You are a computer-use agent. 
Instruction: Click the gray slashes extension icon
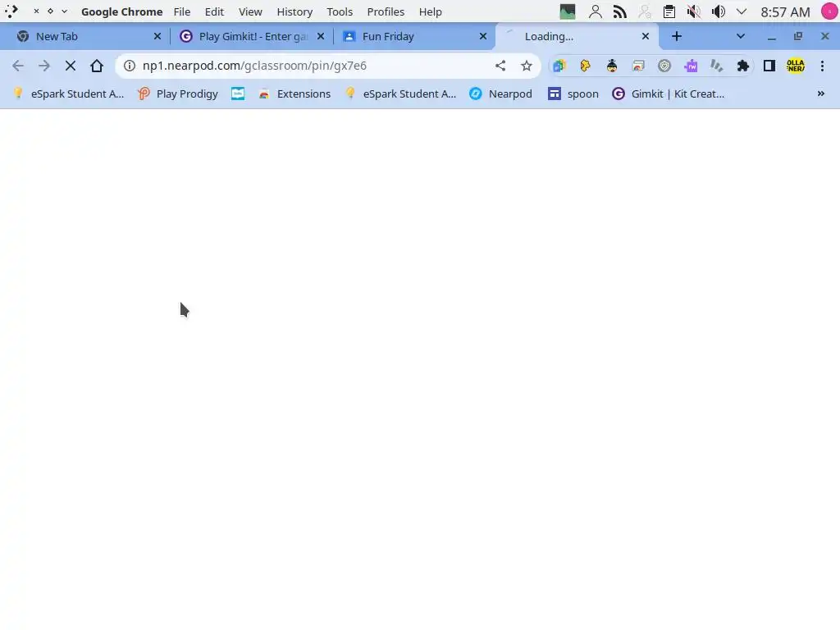click(717, 66)
